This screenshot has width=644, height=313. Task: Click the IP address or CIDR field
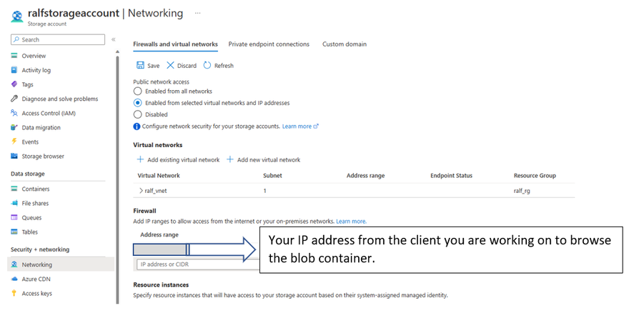(199, 264)
